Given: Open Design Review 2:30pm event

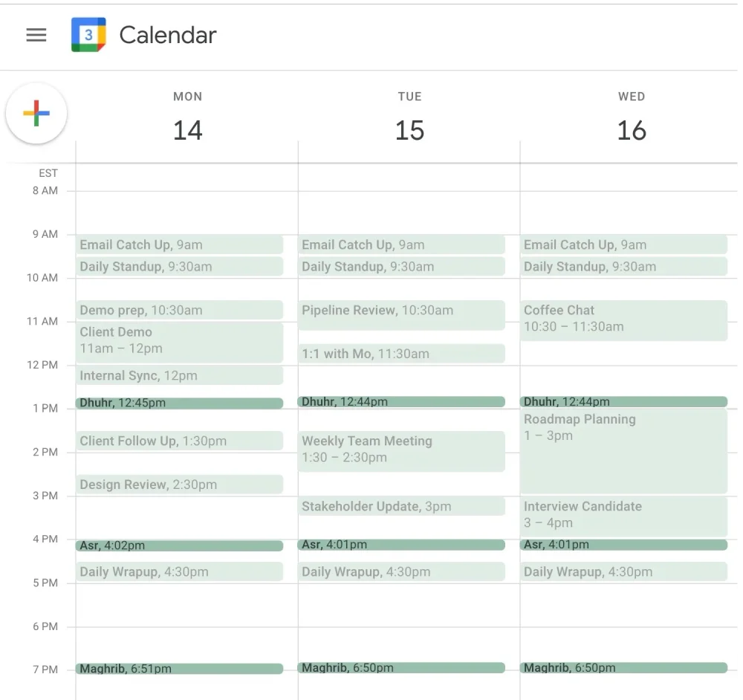Looking at the screenshot, I should (x=180, y=485).
